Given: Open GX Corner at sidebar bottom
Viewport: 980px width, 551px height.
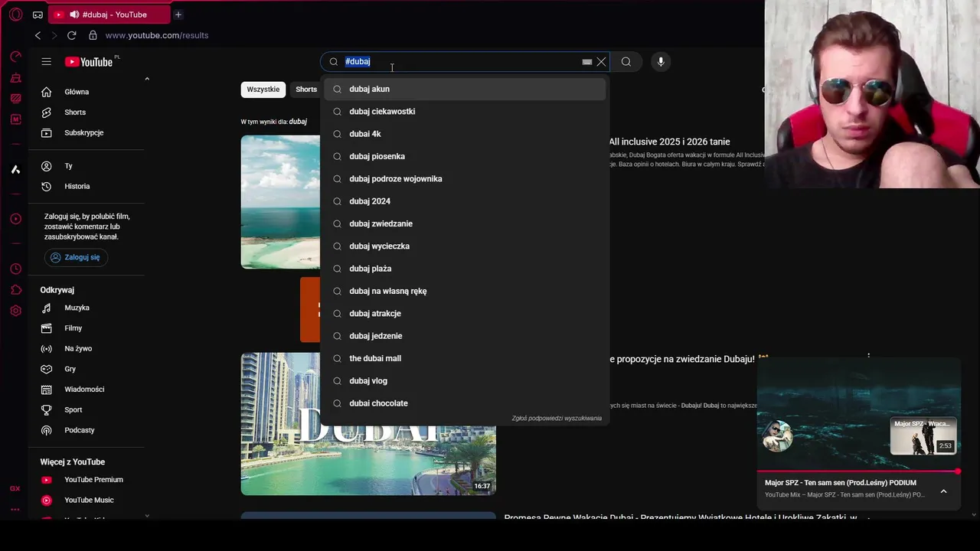Looking at the screenshot, I should tap(15, 488).
